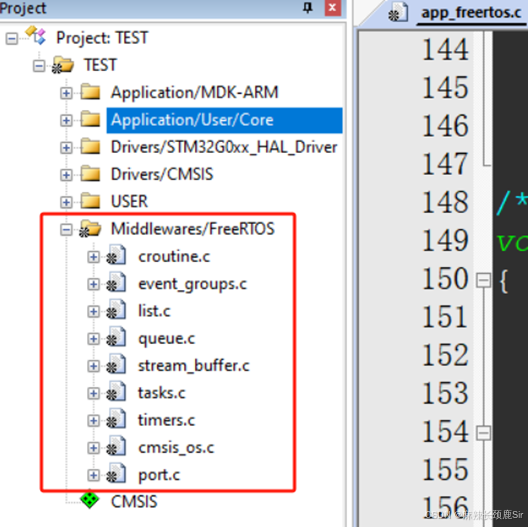Click the TEST target folder icon
528x527 pixels.
(63, 65)
